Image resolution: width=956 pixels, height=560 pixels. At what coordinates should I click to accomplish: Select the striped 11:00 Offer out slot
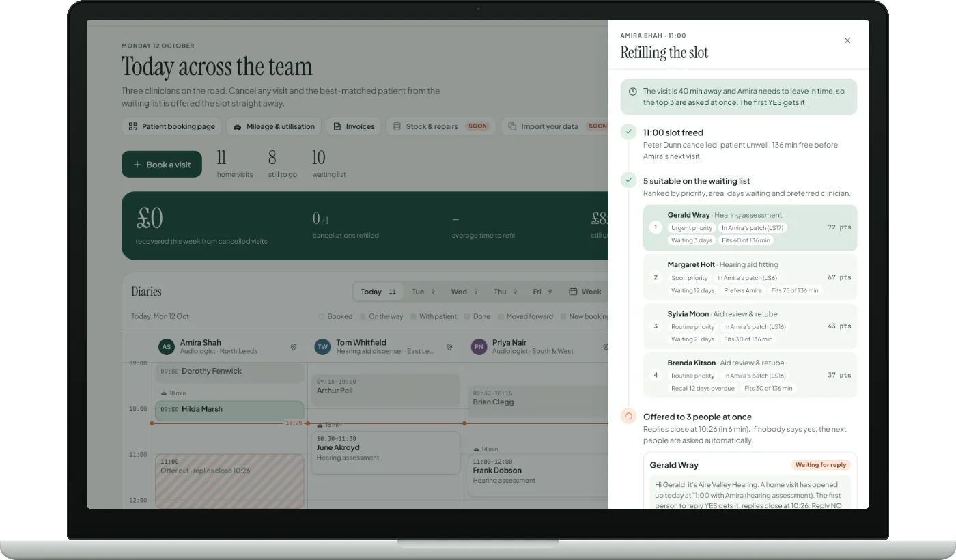(229, 481)
